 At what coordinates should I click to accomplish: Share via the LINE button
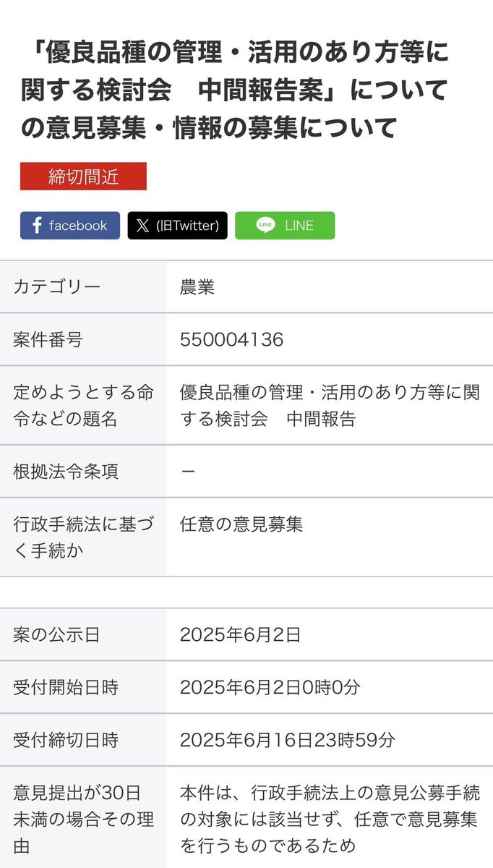coord(285,226)
